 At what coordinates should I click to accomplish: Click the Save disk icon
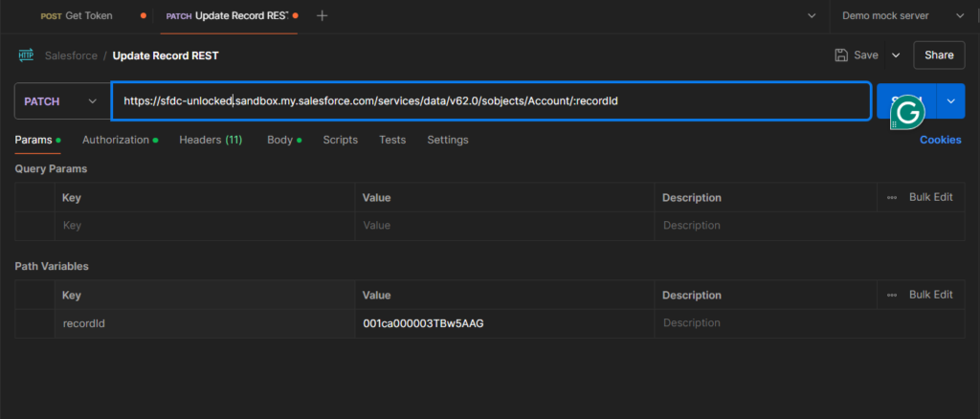(841, 55)
